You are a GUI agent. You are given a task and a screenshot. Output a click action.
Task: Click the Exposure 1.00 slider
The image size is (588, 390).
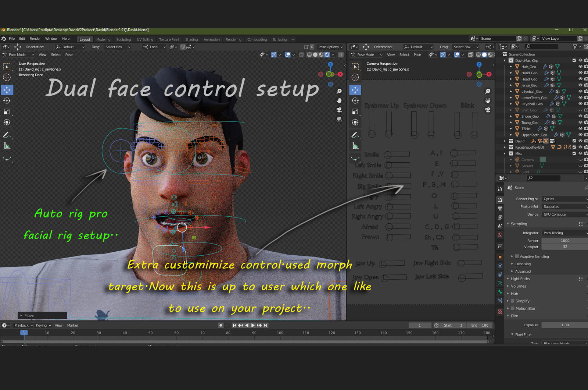pyautogui.click(x=564, y=325)
